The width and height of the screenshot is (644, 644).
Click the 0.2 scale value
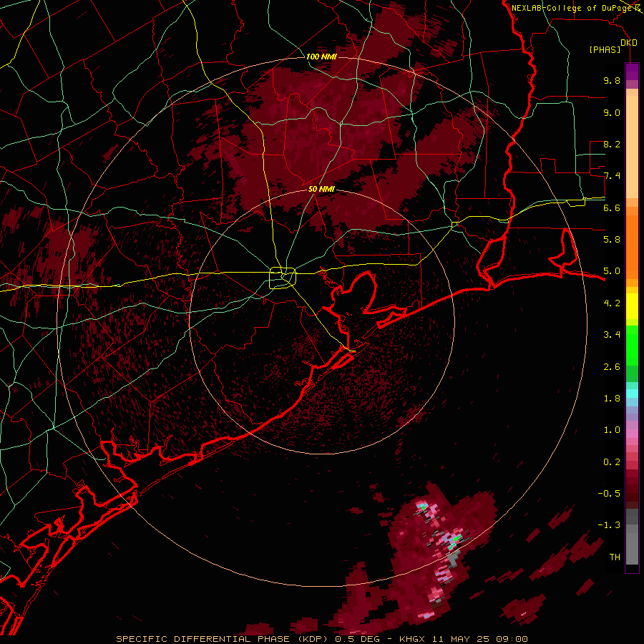612,462
